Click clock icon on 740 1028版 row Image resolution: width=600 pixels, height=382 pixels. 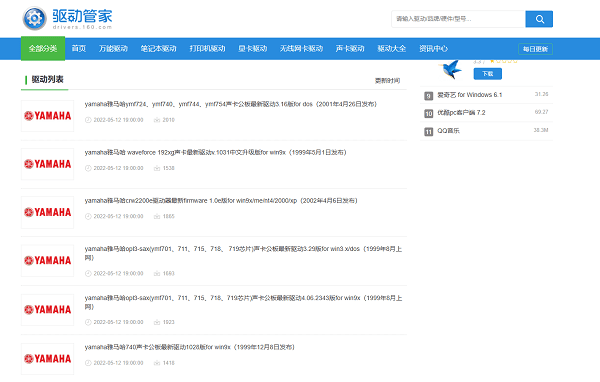[88, 363]
